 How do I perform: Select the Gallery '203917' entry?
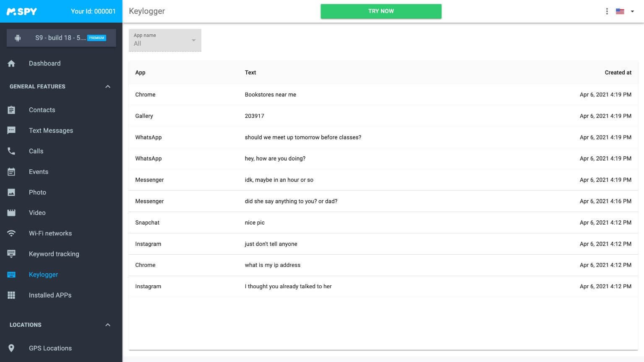383,116
